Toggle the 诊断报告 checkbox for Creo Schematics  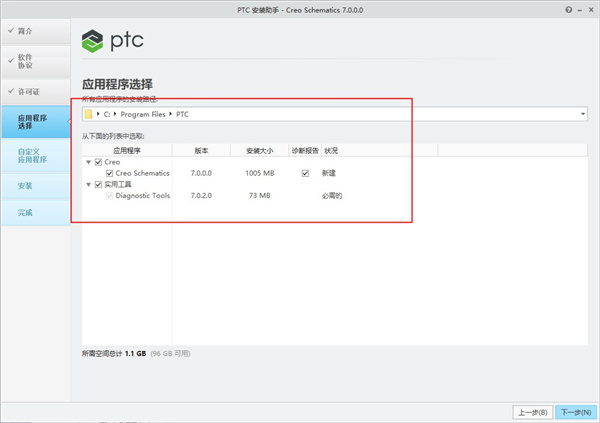pyautogui.click(x=305, y=173)
